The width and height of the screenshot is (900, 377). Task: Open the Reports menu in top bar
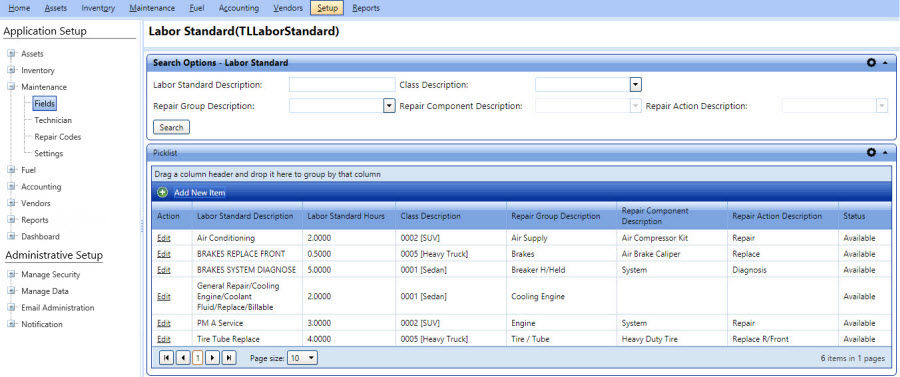click(x=366, y=8)
